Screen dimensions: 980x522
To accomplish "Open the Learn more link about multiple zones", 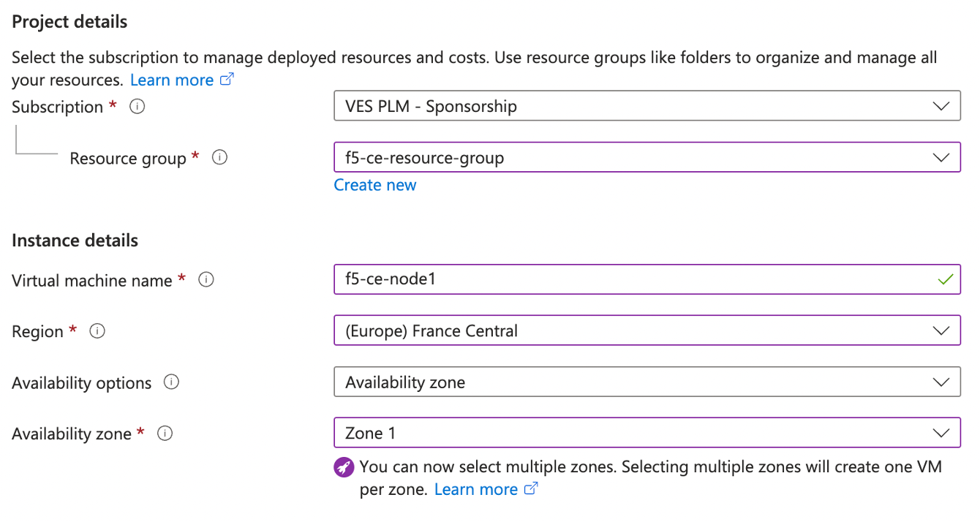I will coord(475,488).
